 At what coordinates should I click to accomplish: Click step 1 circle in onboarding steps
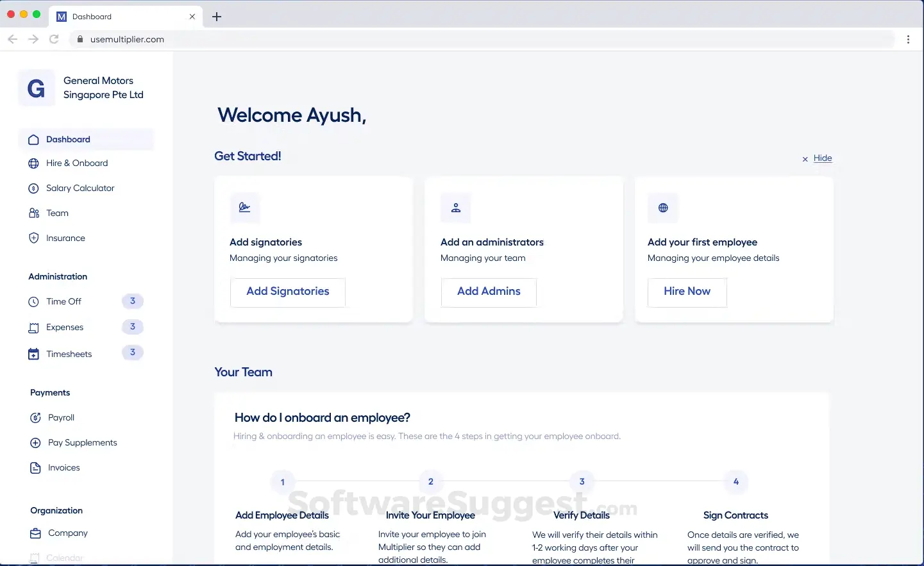(282, 482)
